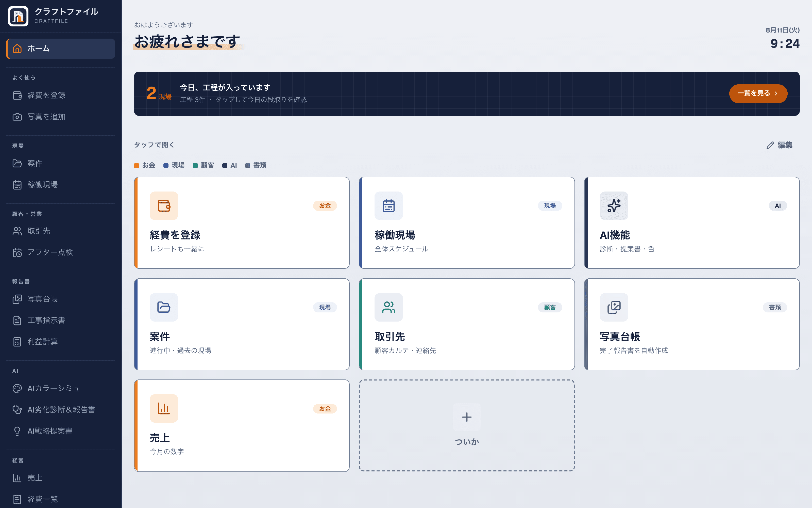Open the 稼働現場 card title
The width and height of the screenshot is (812, 508).
tap(395, 235)
